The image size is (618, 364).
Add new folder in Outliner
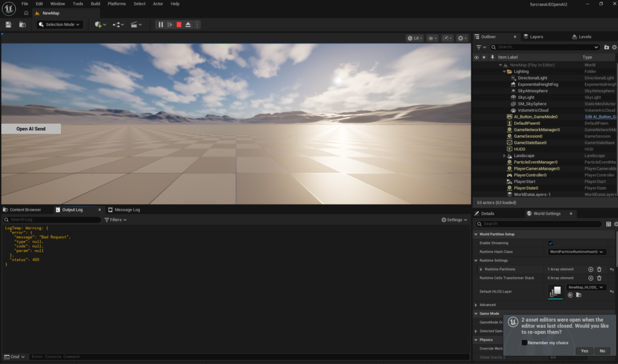[x=607, y=47]
